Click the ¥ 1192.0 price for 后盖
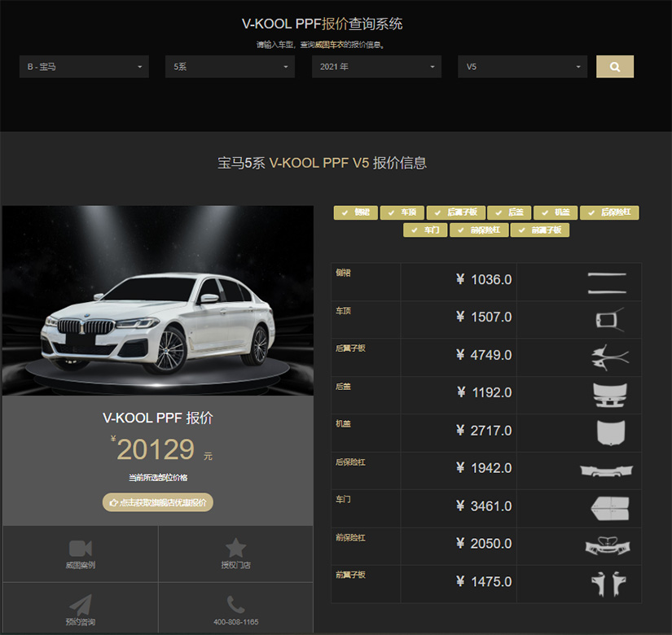 click(484, 392)
